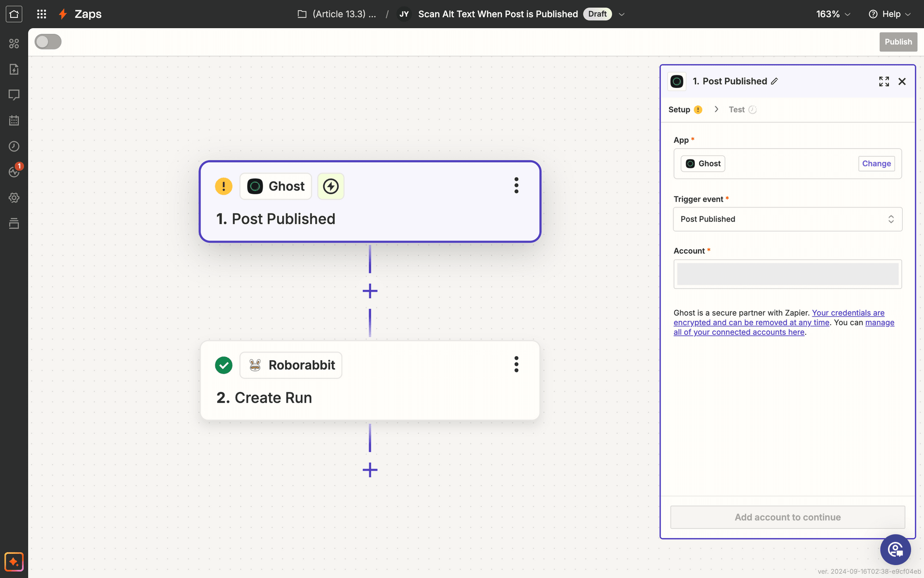Click the edit pencil icon next to Post Published
The height and width of the screenshot is (578, 924).
tap(775, 81)
